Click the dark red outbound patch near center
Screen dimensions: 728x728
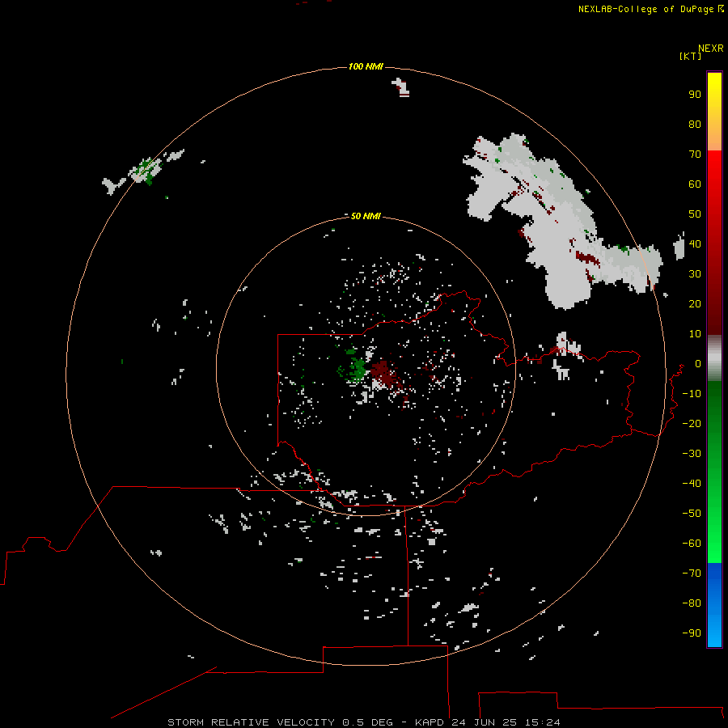coord(383,374)
